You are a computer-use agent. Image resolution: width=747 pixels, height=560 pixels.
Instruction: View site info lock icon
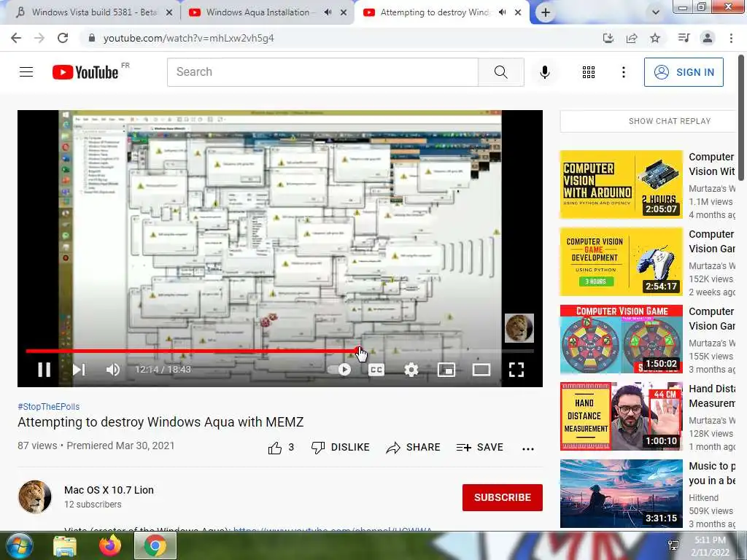click(92, 38)
